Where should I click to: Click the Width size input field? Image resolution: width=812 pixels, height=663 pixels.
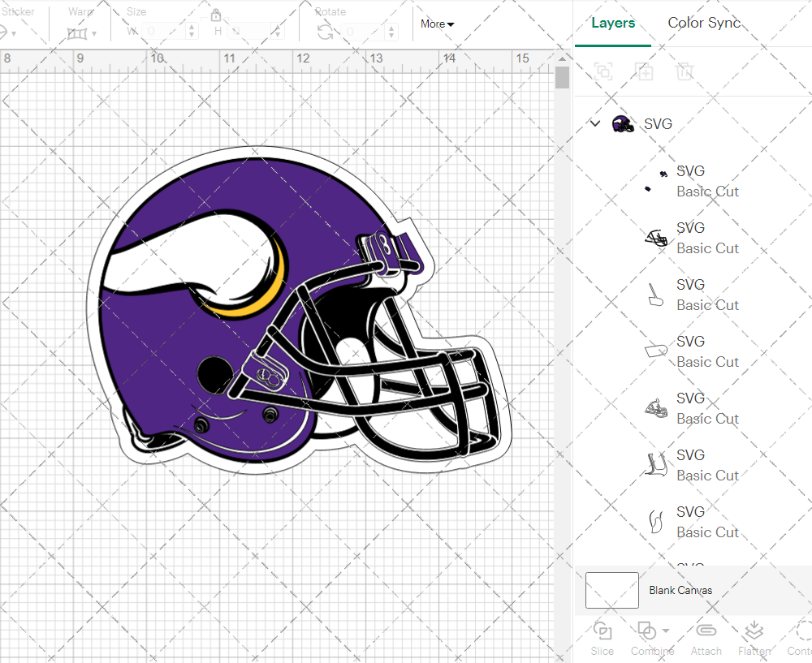coord(164,32)
